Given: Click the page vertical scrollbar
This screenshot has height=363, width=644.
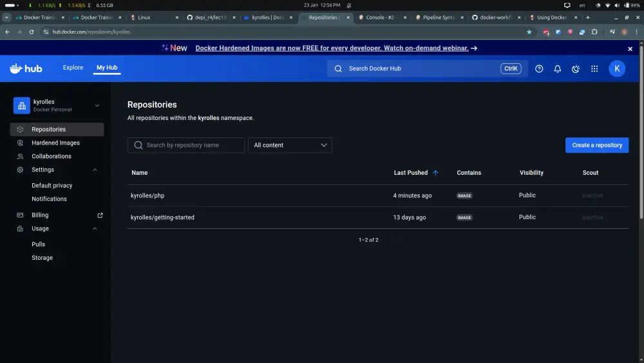Looking at the screenshot, I should (x=641, y=132).
